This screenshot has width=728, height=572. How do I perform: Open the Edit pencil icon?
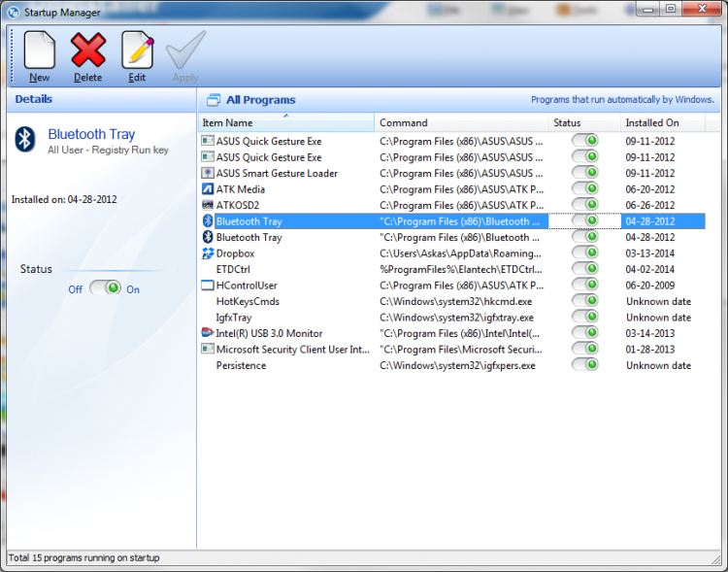coord(137,50)
